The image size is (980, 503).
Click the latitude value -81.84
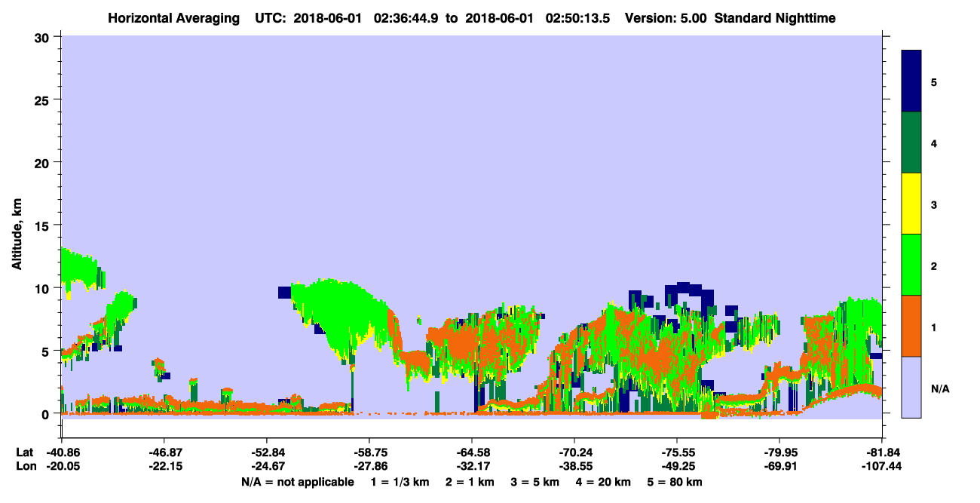882,452
